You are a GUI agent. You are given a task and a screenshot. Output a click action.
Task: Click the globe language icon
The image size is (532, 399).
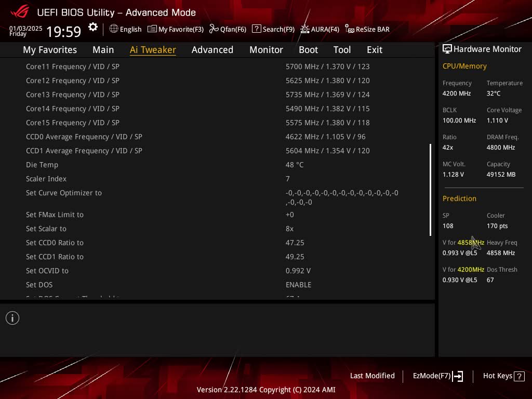114,29
